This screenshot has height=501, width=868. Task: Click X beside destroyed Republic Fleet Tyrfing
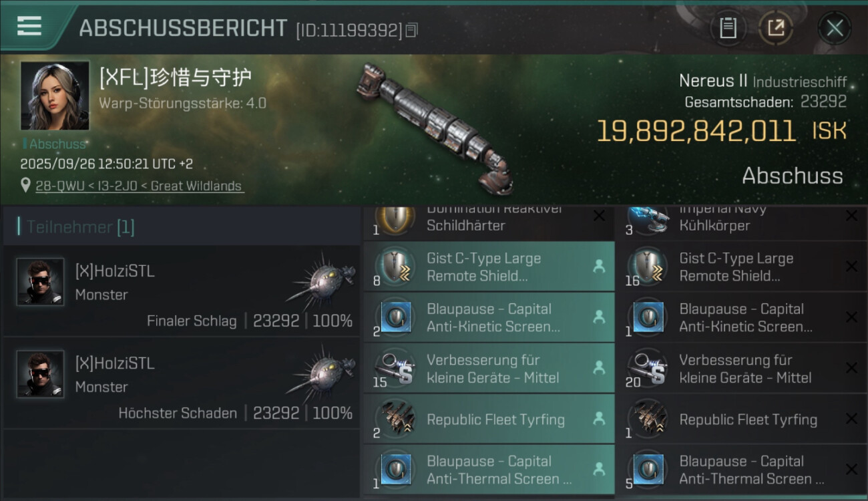851,419
